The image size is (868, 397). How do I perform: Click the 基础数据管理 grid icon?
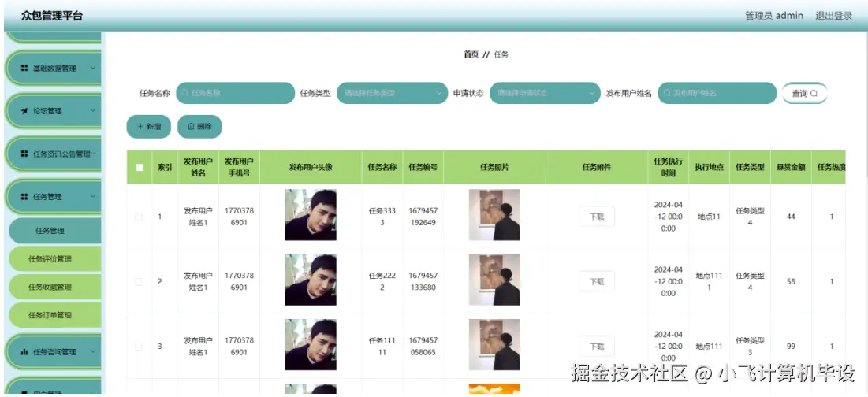tap(24, 68)
